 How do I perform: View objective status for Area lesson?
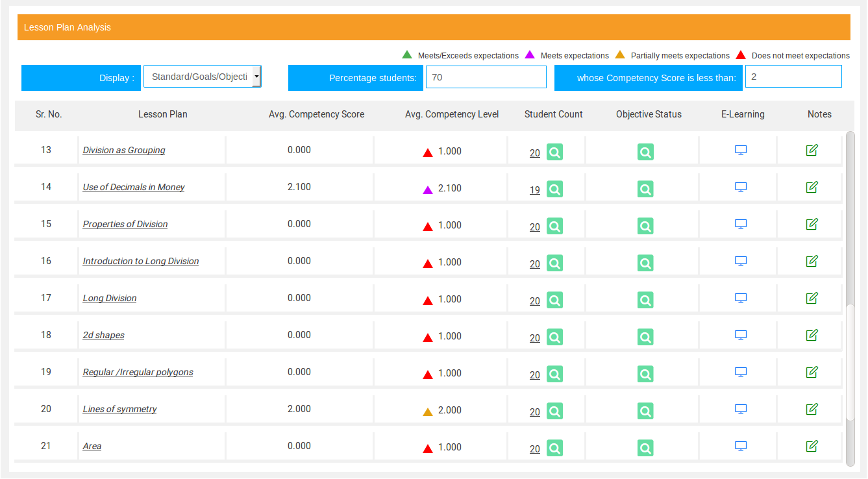click(x=645, y=448)
